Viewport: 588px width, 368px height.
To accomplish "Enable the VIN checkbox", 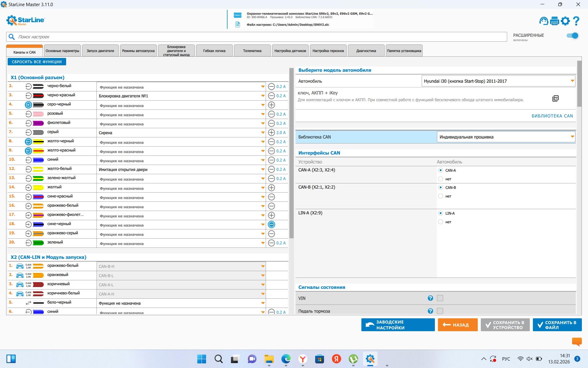I will click(x=440, y=298).
